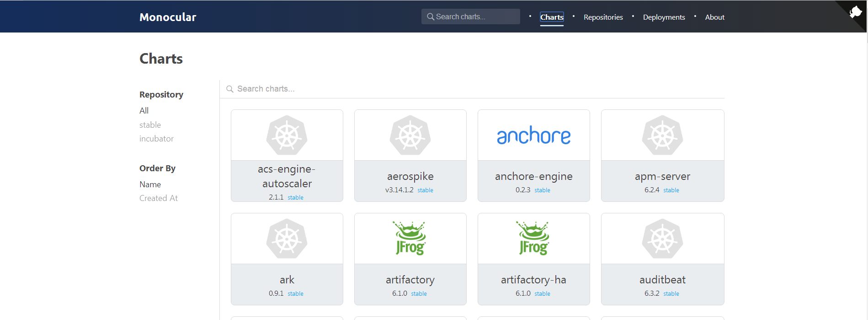Order charts by Created At
This screenshot has height=320, width=868.
click(x=158, y=198)
